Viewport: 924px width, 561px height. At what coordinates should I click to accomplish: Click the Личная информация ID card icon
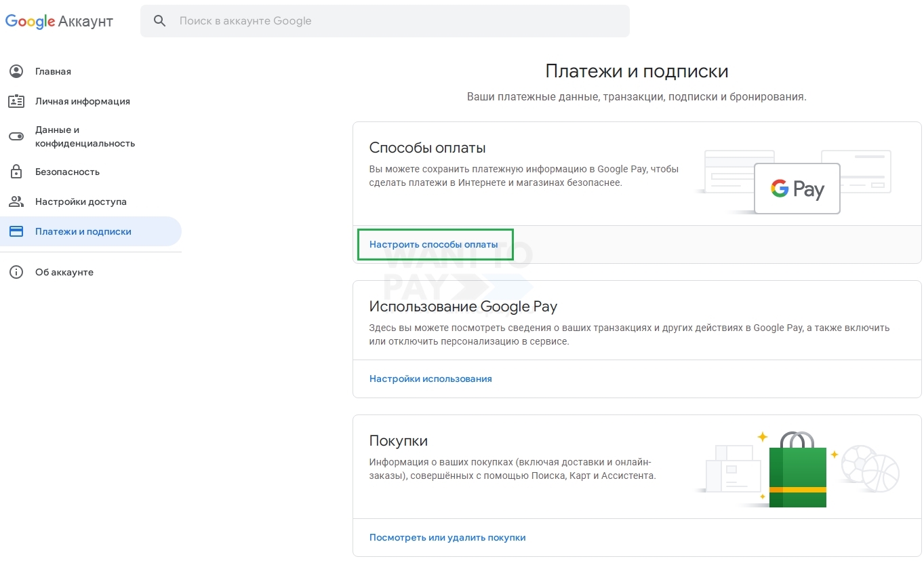(x=16, y=101)
